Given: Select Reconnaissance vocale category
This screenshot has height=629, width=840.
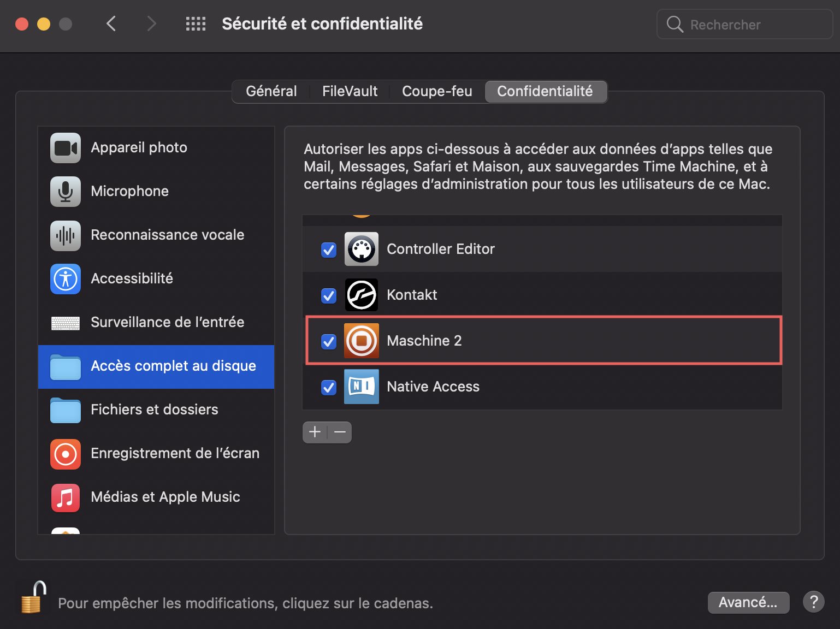Looking at the screenshot, I should pos(156,235).
